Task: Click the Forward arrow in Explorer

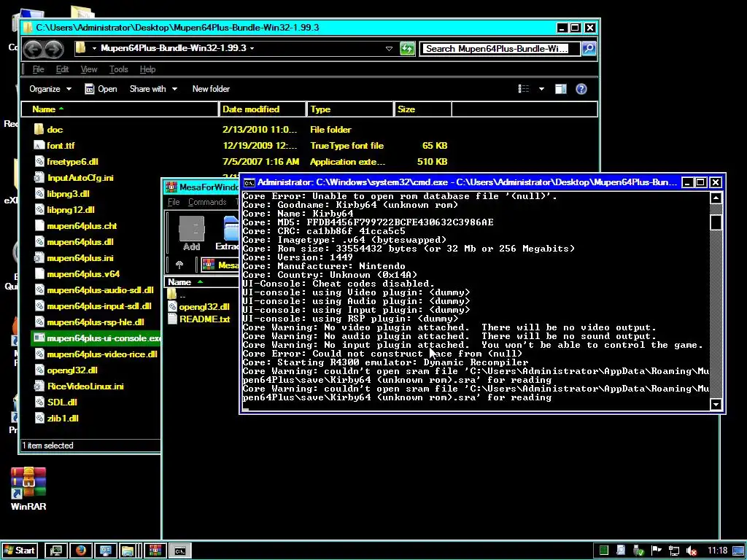Action: pyautogui.click(x=54, y=49)
